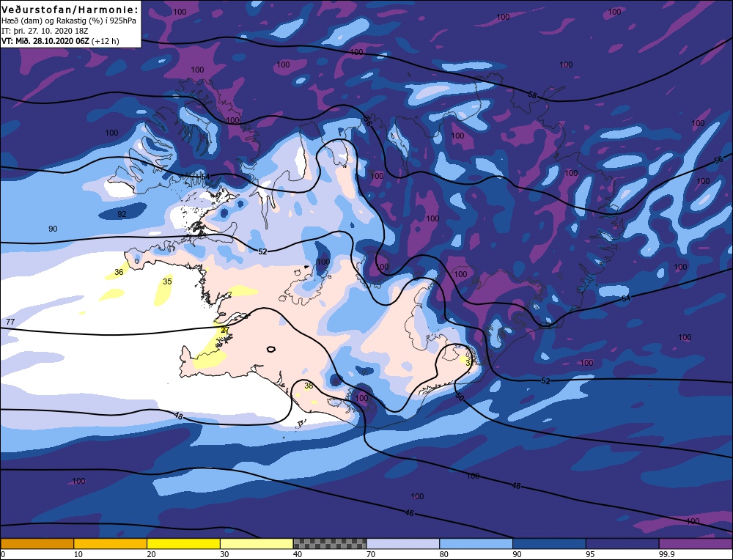Click the checkered 40–70 legend swatch

pyautogui.click(x=330, y=544)
